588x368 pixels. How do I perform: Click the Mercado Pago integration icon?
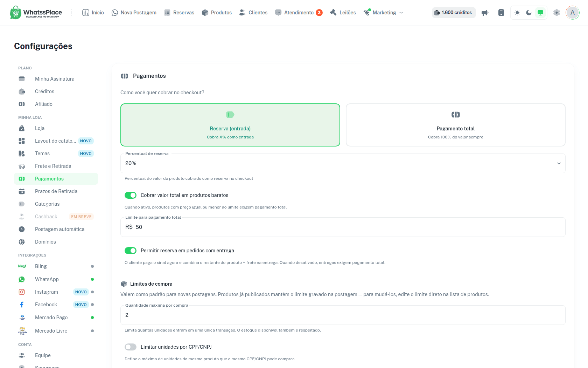point(22,318)
